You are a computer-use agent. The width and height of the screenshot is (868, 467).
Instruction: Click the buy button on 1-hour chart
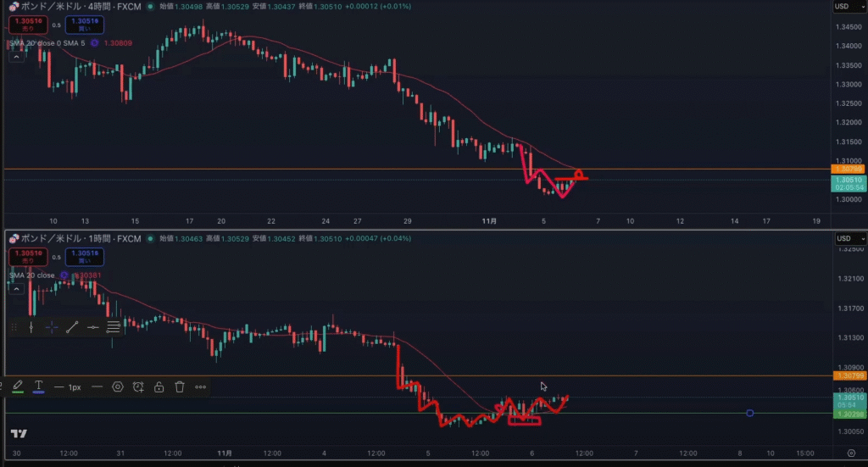coord(84,257)
